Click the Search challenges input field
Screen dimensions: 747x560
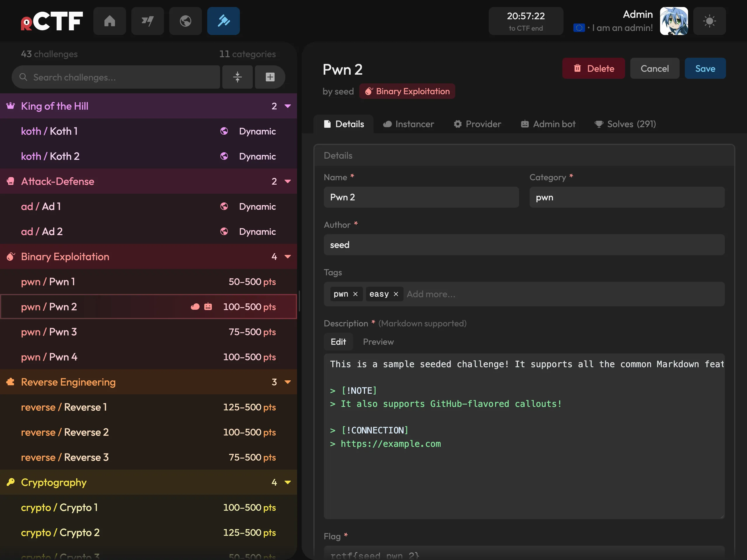coord(116,77)
